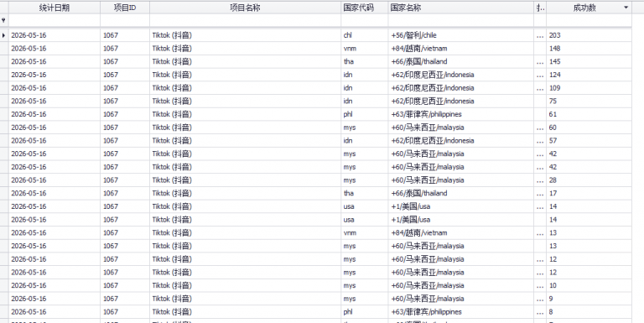Focus the filter field under 项目ID

click(125, 20)
